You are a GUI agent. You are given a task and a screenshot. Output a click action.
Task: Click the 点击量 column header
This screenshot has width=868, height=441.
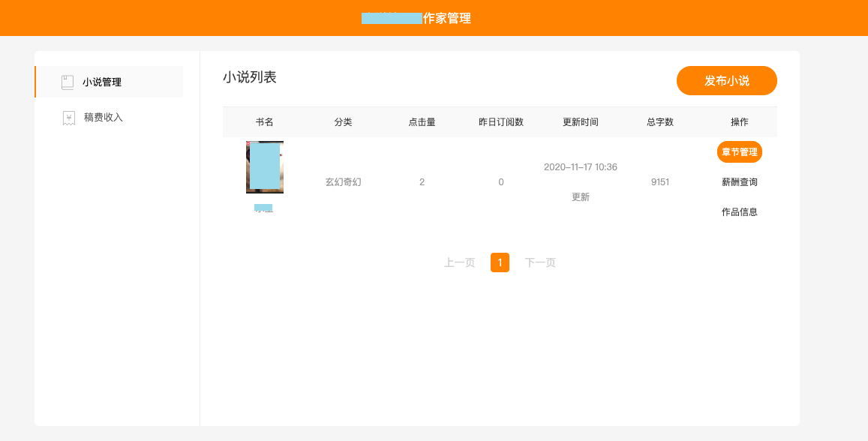pyautogui.click(x=422, y=122)
